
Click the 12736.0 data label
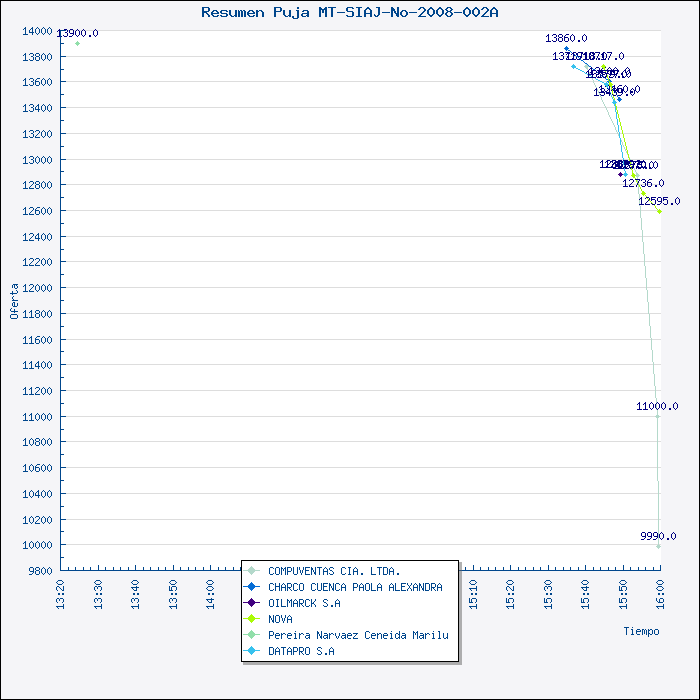[x=643, y=183]
